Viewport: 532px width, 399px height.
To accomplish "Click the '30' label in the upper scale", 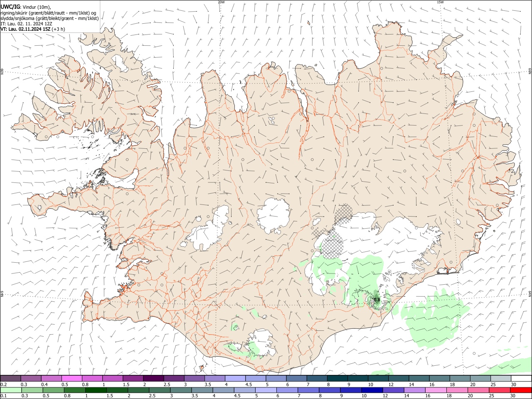I will point(514,384).
